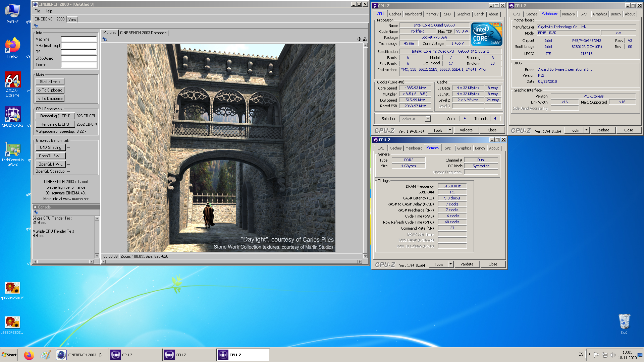The height and width of the screenshot is (362, 644).
Task: Click the volume icon in system tray
Action: [x=613, y=355]
